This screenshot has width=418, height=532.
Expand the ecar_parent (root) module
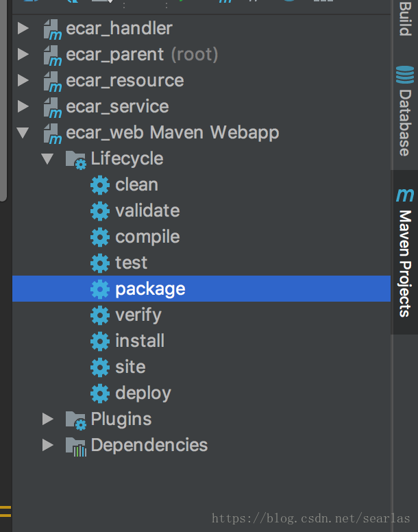pyautogui.click(x=23, y=54)
